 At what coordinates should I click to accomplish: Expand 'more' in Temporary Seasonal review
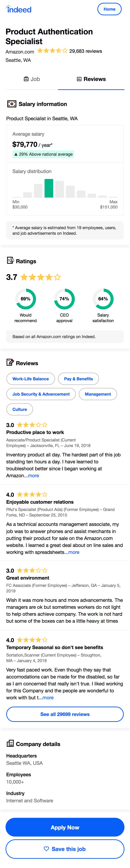(x=48, y=698)
